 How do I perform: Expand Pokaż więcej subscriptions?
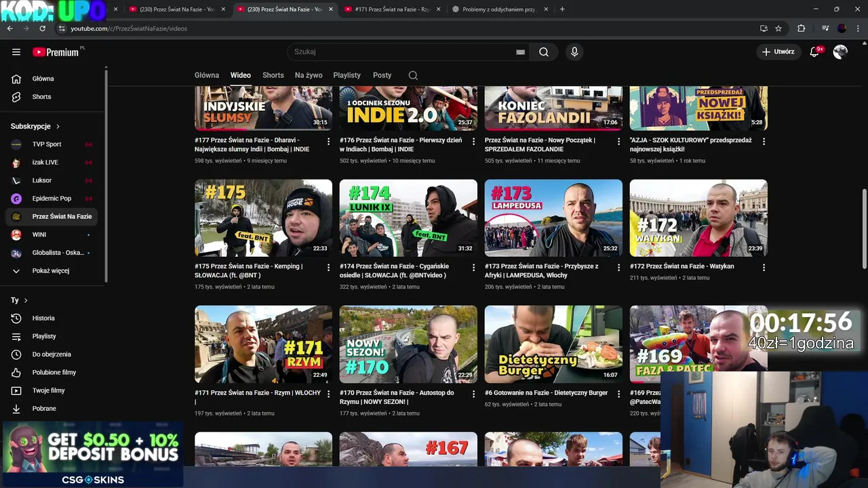[x=53, y=270]
